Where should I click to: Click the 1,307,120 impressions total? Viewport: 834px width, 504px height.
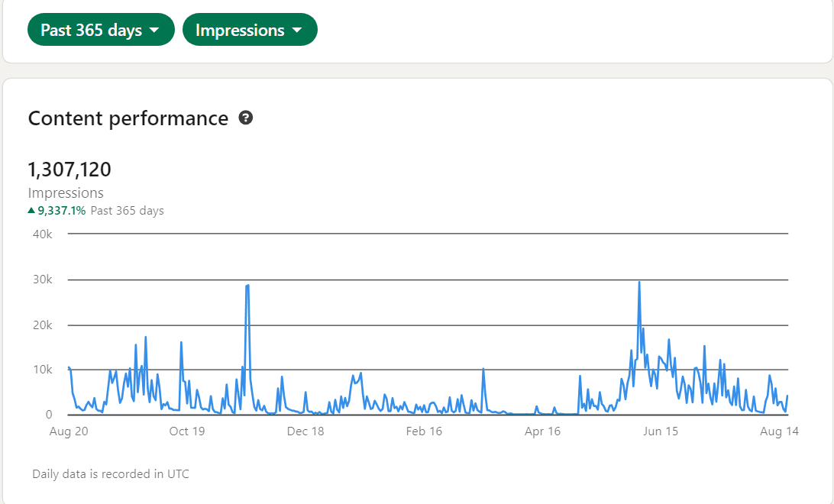coord(69,170)
